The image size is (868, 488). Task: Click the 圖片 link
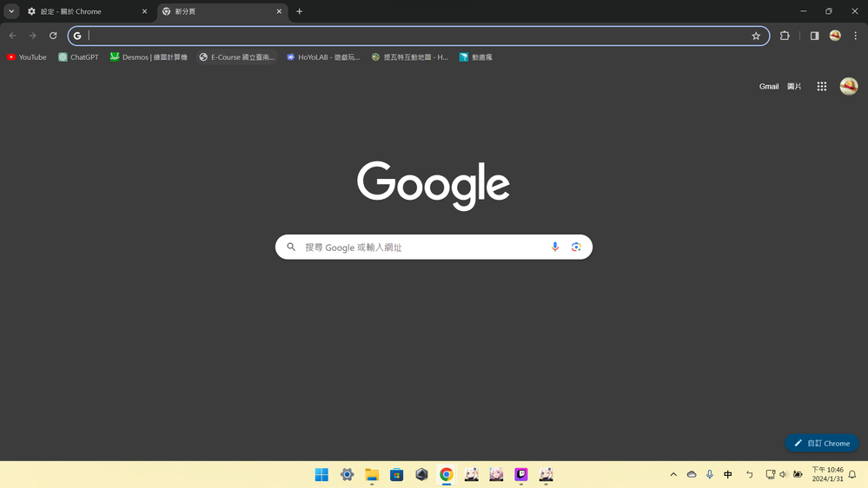[794, 86]
